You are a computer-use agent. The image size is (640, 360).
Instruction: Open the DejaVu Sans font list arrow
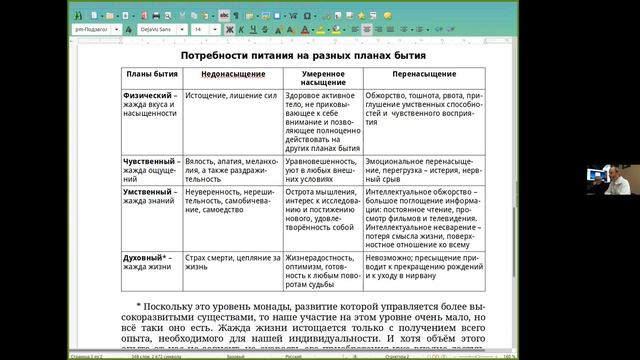click(182, 29)
